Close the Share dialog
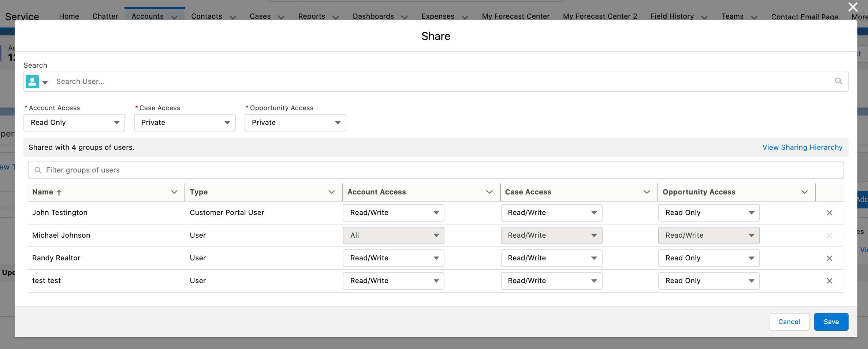The image size is (868, 349). tap(853, 7)
